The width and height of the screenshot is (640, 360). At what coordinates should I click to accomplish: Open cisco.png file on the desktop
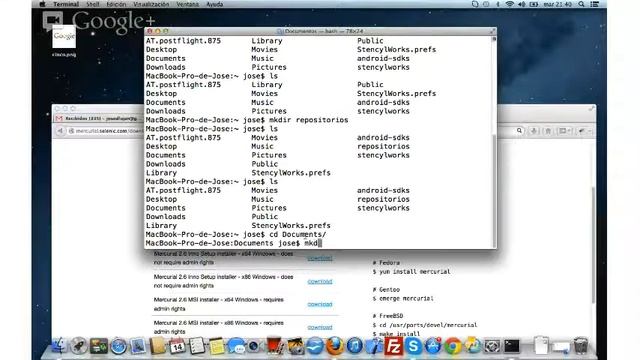[64, 41]
